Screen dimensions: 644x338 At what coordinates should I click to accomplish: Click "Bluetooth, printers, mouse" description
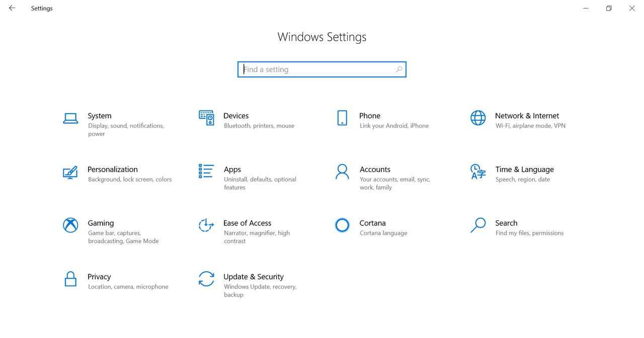259,126
